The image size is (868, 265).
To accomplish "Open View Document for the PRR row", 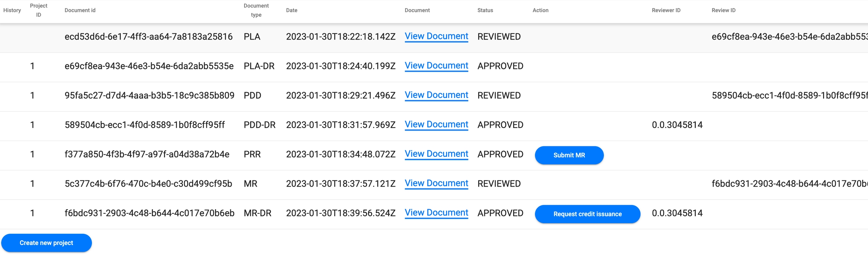I will pyautogui.click(x=436, y=154).
